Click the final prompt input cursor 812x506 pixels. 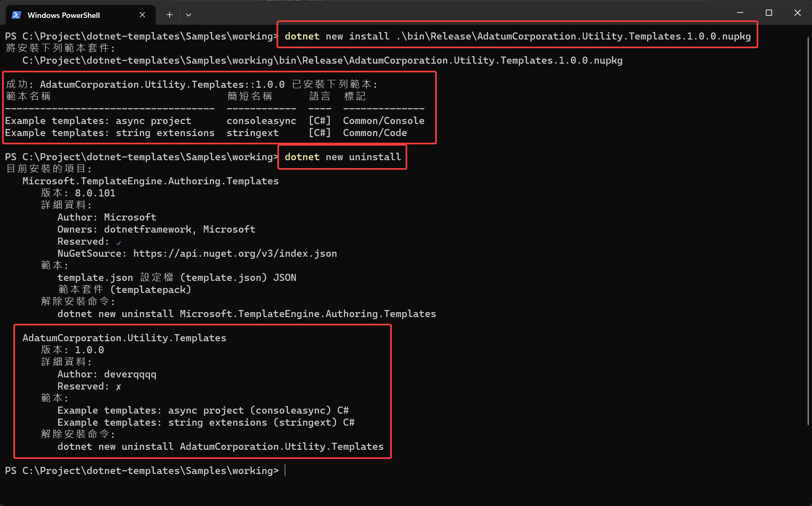(285, 471)
